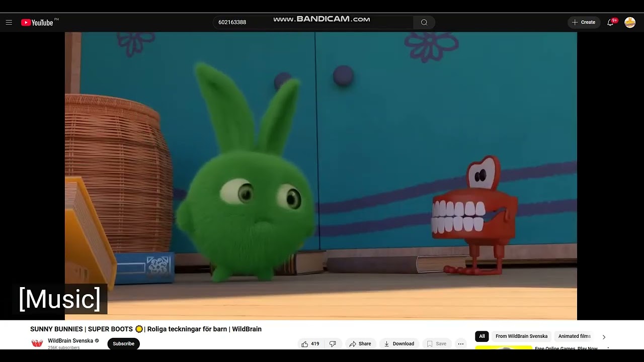Open the three-dot more actions menu
The image size is (644, 362).
[460, 344]
